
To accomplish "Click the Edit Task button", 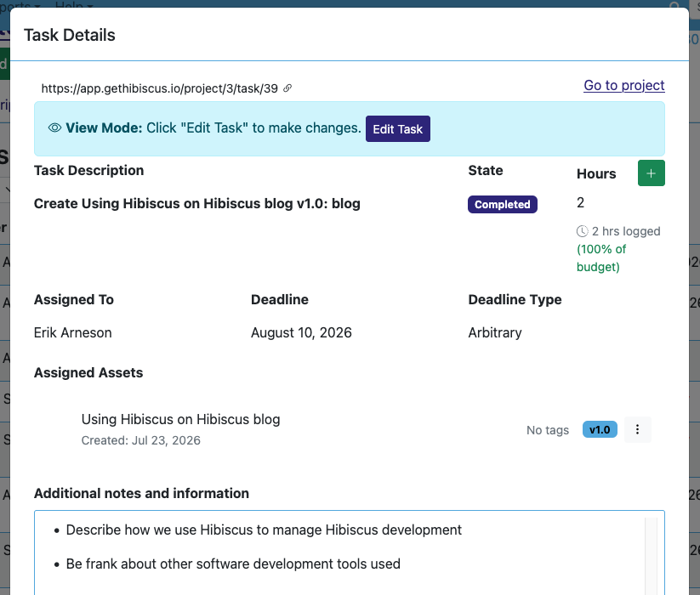I will 398,129.
